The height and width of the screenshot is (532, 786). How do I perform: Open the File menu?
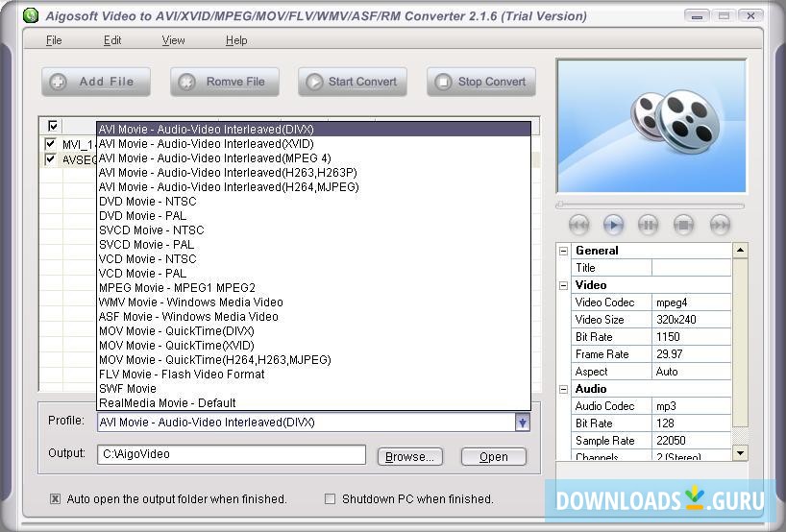click(54, 40)
